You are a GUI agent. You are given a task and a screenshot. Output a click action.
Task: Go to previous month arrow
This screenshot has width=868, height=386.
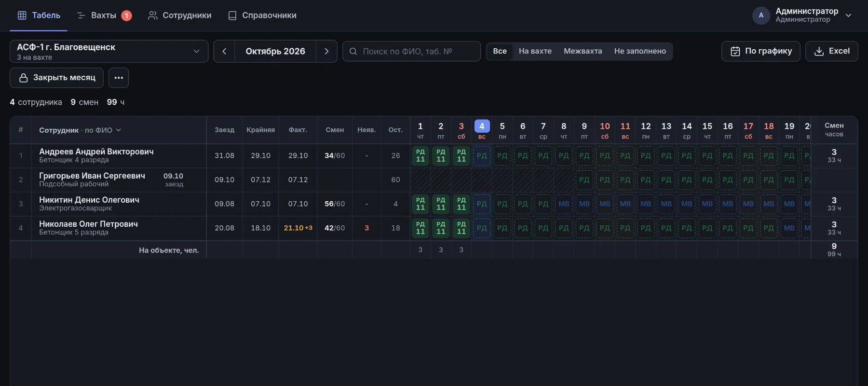point(224,51)
